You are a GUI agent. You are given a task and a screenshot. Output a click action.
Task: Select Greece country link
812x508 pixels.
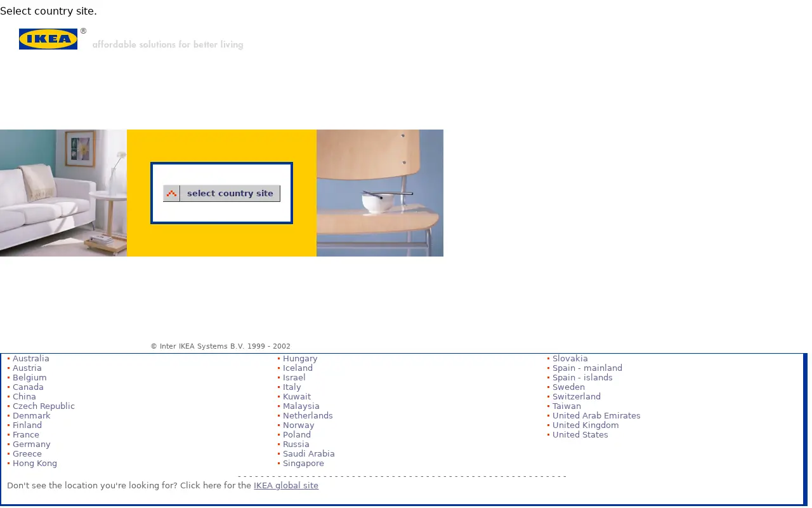[27, 454]
